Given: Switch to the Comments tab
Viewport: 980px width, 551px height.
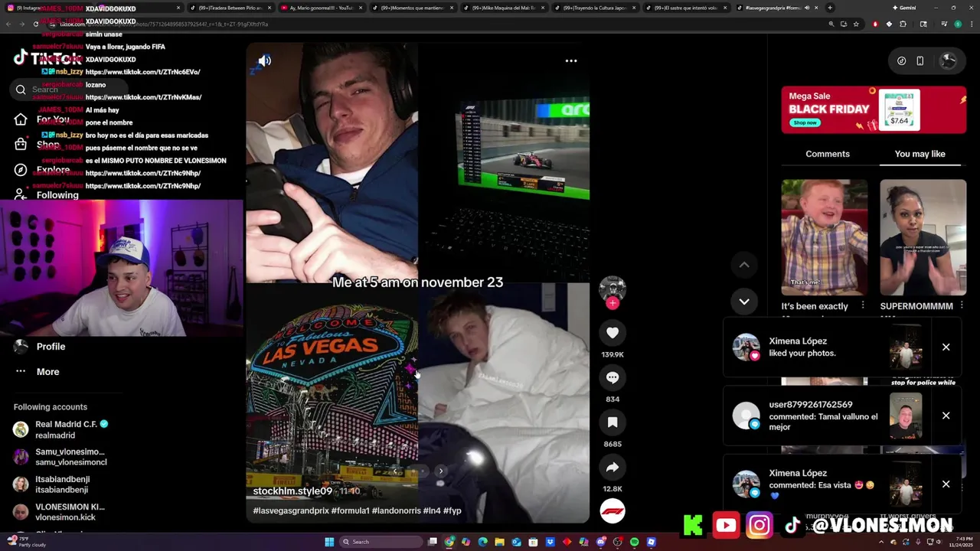Looking at the screenshot, I should (828, 154).
